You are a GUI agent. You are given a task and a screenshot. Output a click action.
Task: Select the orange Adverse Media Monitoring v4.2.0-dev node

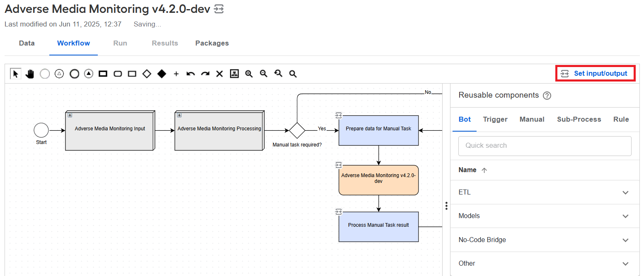coord(378,180)
